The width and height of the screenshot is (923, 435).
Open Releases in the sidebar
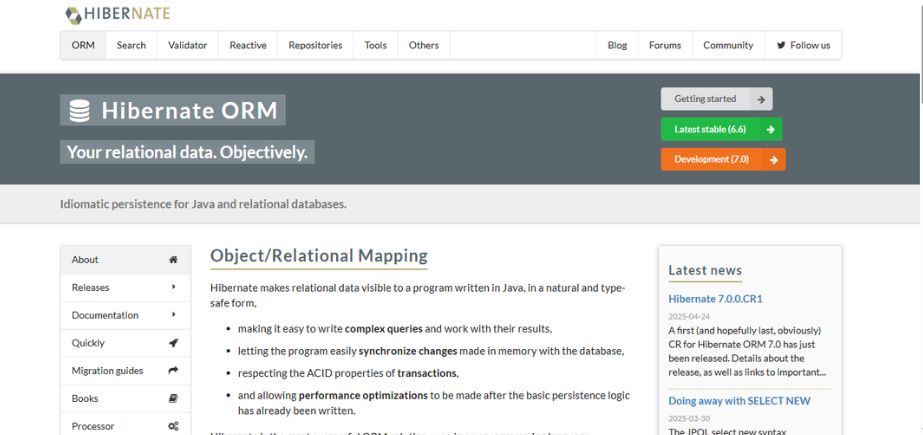tap(125, 287)
